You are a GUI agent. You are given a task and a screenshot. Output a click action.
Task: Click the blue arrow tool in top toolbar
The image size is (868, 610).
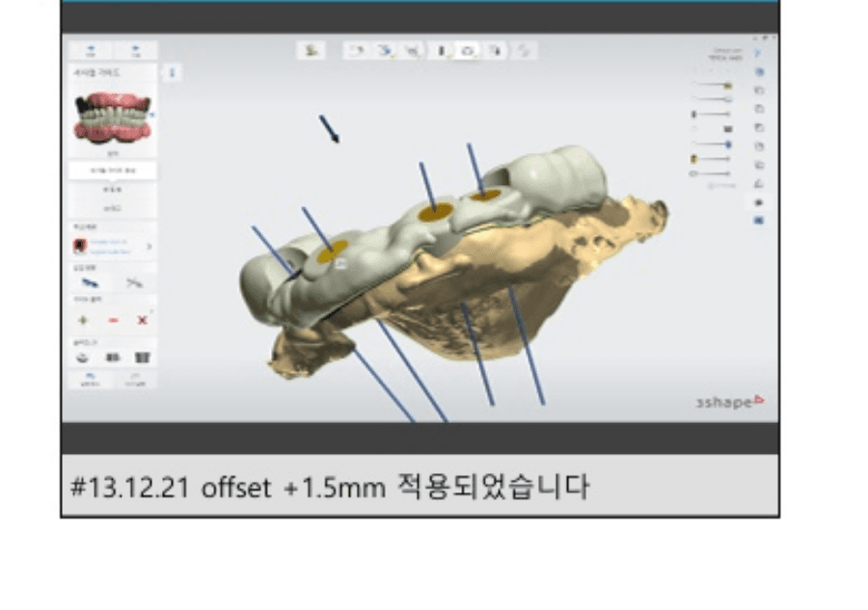coord(384,51)
